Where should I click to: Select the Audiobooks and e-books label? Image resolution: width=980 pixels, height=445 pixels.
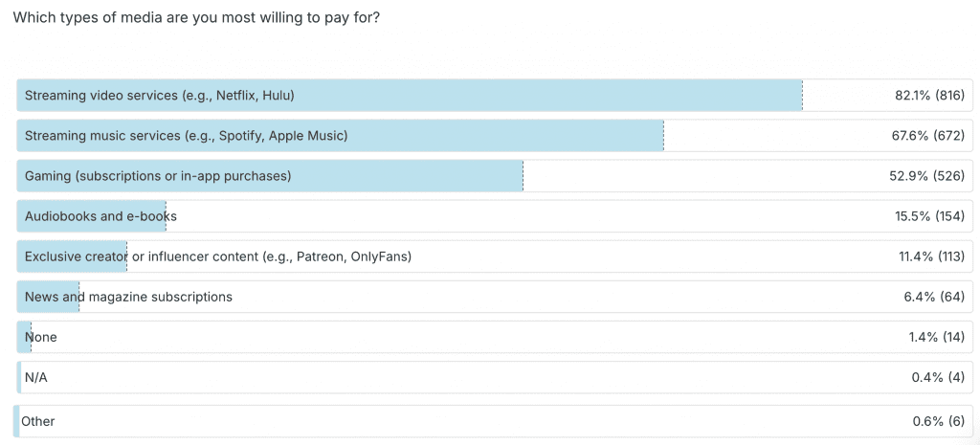[x=100, y=216]
